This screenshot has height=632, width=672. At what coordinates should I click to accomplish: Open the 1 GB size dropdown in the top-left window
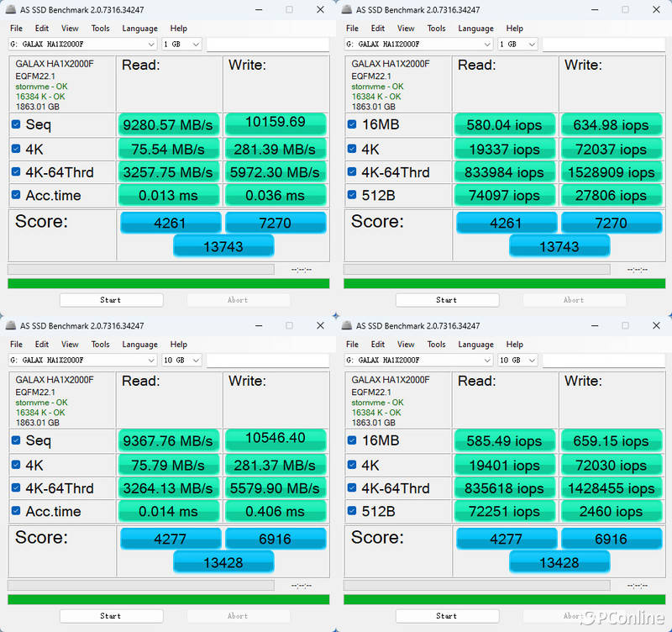182,44
